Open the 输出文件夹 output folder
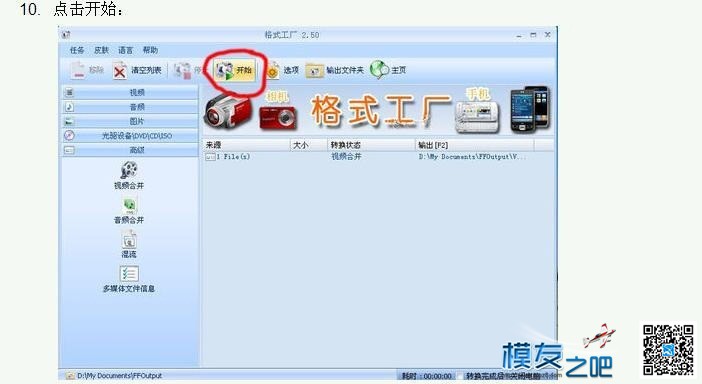Viewport: 702px width, 384px height. tap(334, 70)
